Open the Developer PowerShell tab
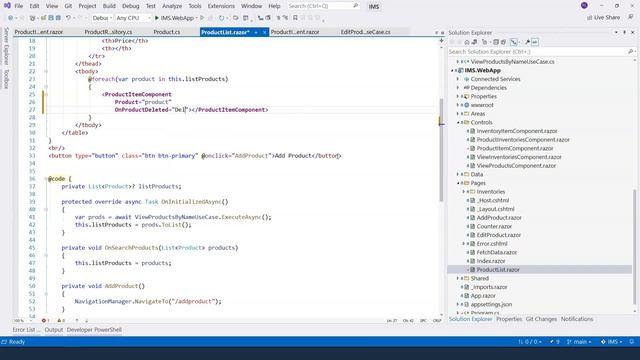Viewport: 640px width, 360px height. tap(94, 330)
